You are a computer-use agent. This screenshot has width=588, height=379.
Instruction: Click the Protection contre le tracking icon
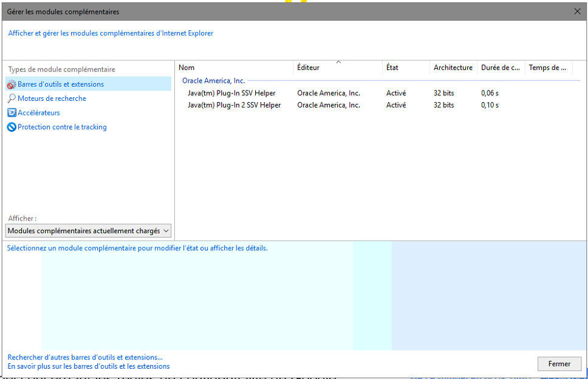12,127
